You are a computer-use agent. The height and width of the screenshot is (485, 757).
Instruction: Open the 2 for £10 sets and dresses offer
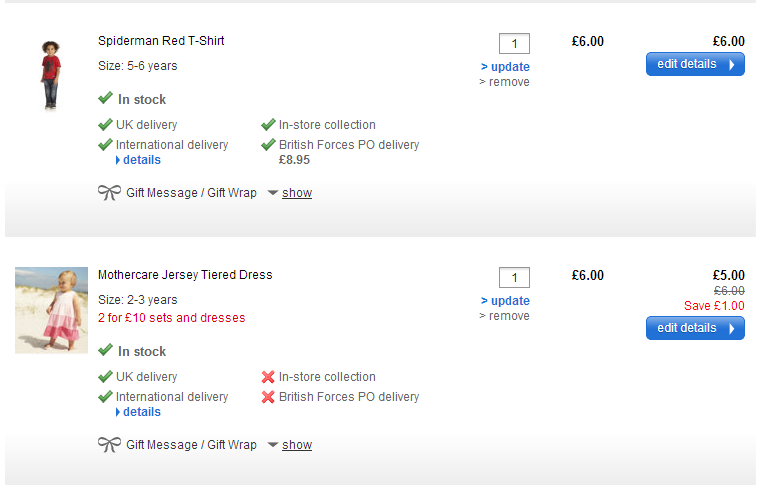tap(171, 318)
